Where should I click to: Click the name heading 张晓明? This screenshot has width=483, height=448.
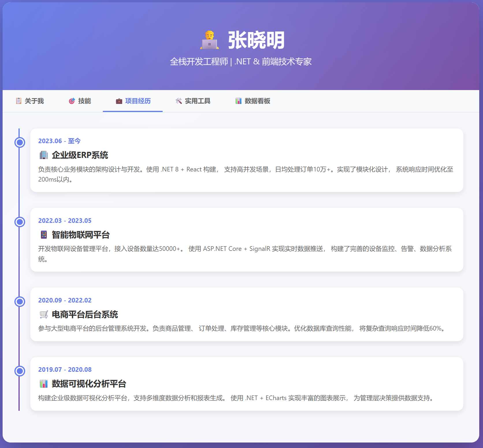[x=257, y=40]
